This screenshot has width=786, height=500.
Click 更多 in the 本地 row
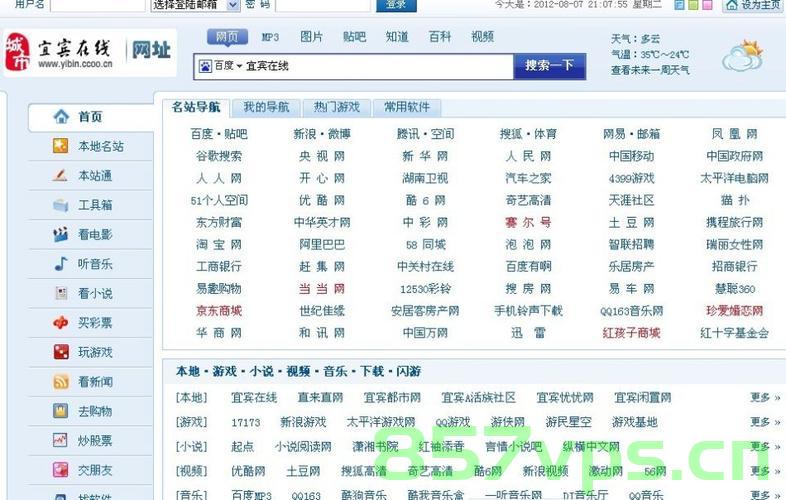[765, 398]
